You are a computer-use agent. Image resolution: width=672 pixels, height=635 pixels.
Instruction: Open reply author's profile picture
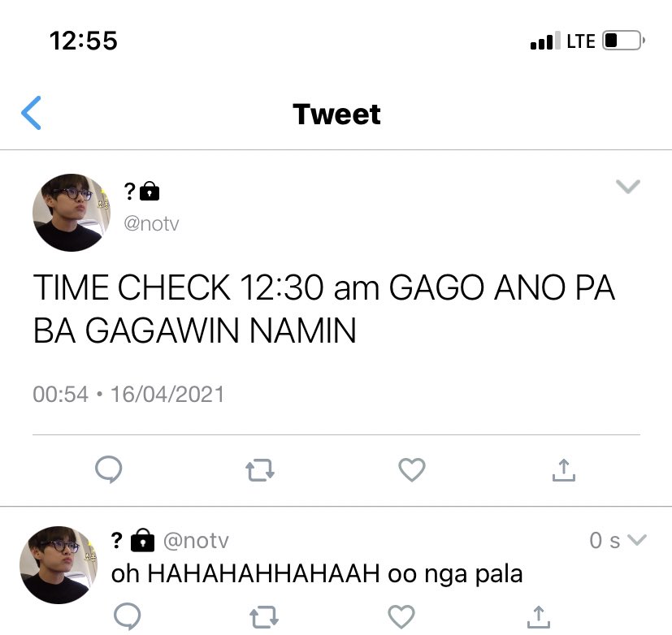coord(59,565)
